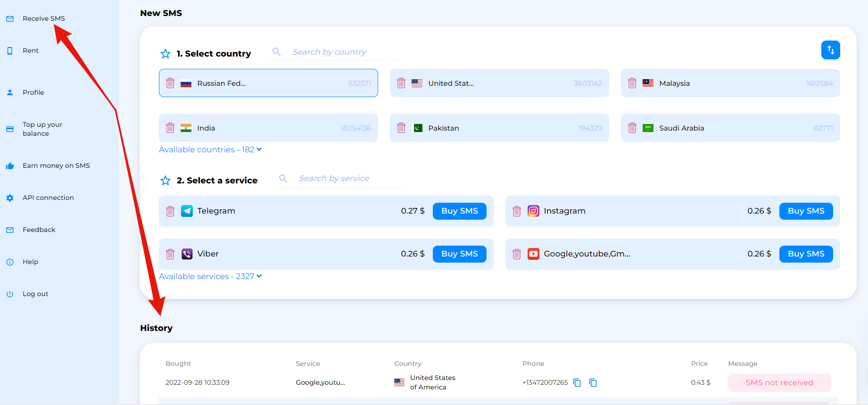The width and height of the screenshot is (868, 405).
Task: Click the blue sort arrows button
Action: (831, 50)
